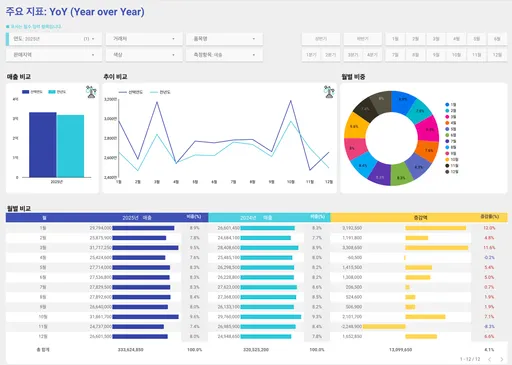The height and width of the screenshot is (365, 512).
Task: Click the green 6월 slice of donut chart
Action: (x=402, y=173)
